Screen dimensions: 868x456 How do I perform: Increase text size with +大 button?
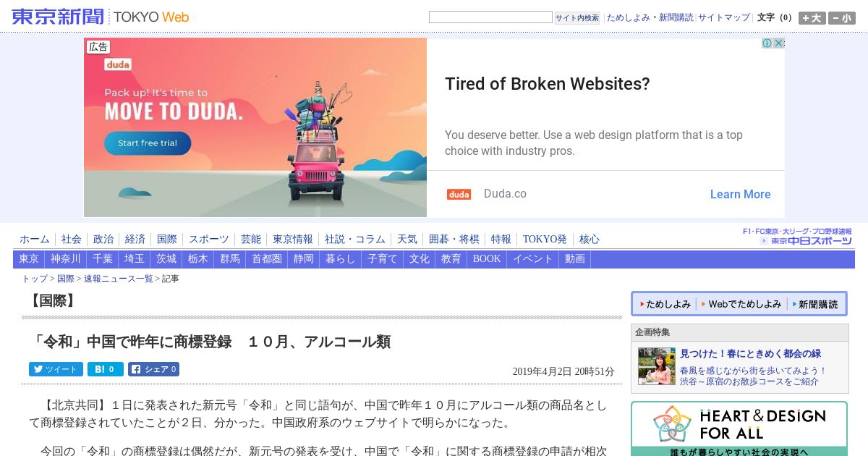pyautogui.click(x=812, y=18)
